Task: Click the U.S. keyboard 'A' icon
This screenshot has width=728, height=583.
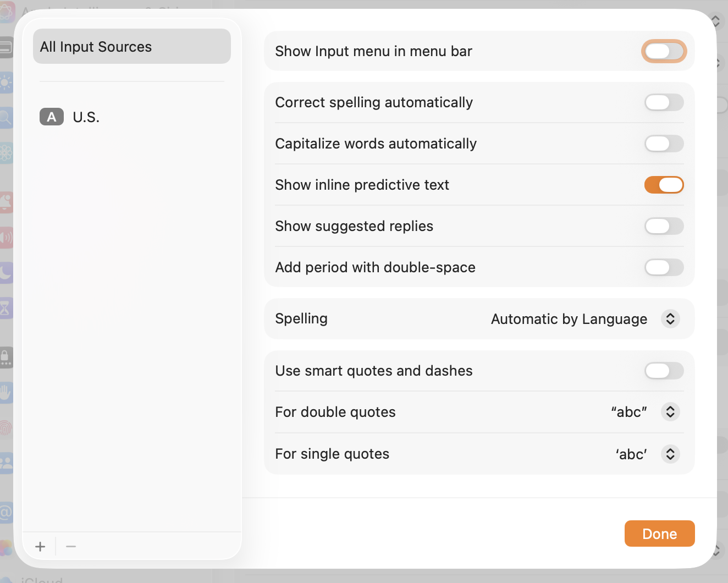Action: pos(52,117)
